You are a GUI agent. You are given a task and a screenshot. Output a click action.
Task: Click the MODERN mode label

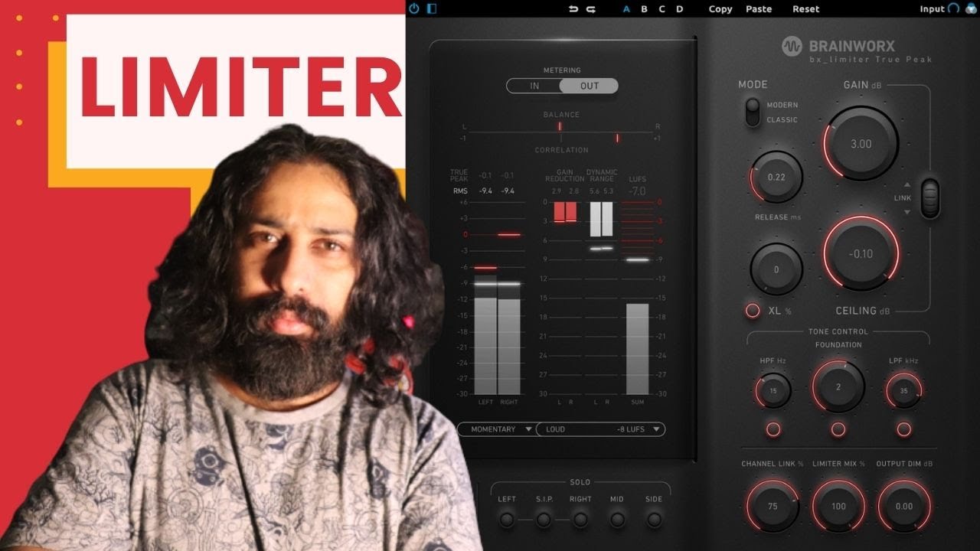pyautogui.click(x=782, y=105)
